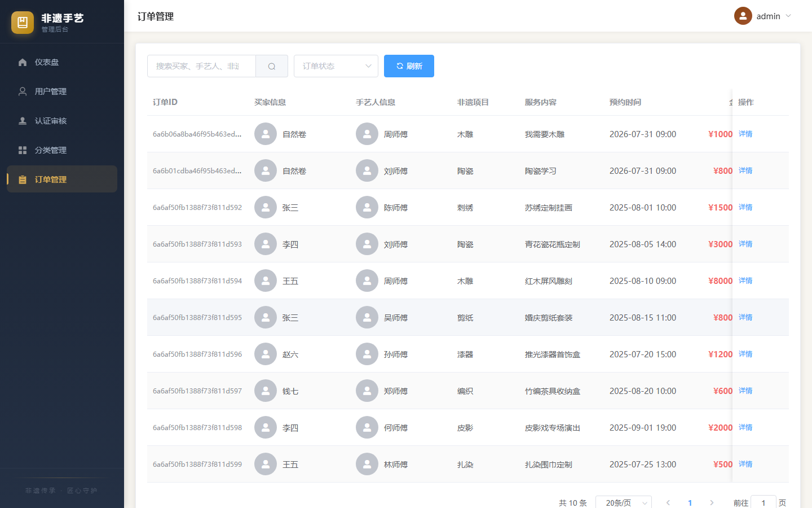Click 何师傅 artisan avatar
The image size is (812, 508).
(367, 427)
